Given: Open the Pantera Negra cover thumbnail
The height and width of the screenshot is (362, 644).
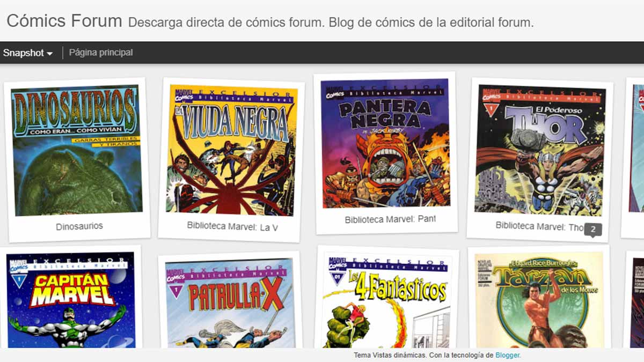Looking at the screenshot, I should point(385,143).
